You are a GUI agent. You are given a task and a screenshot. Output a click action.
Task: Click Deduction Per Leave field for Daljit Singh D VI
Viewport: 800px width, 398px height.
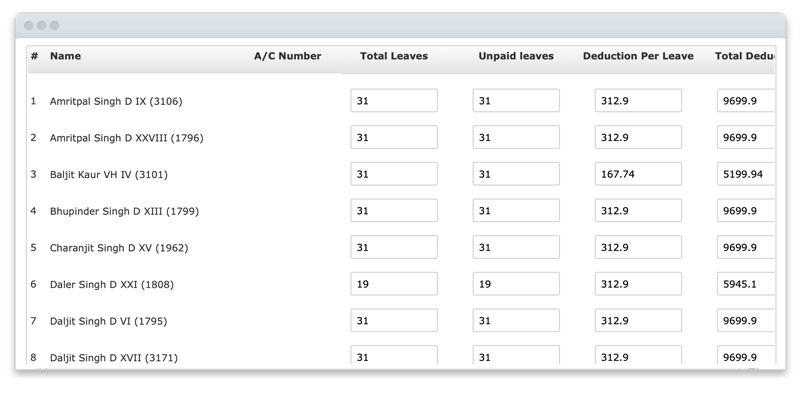tap(638, 320)
